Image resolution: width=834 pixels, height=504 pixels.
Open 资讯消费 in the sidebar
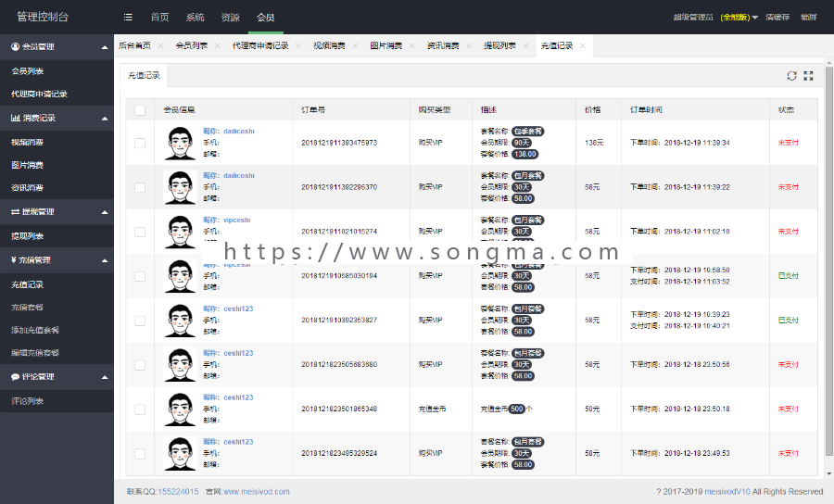pos(27,188)
